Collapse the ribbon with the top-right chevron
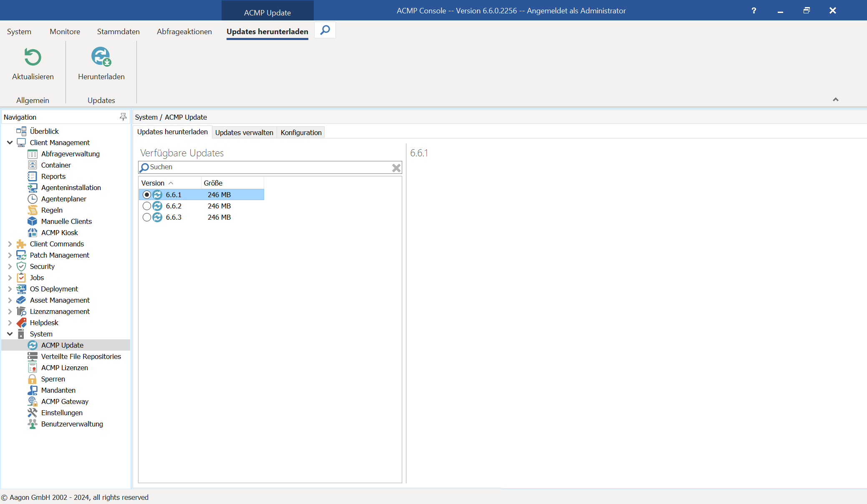867x504 pixels. click(836, 100)
